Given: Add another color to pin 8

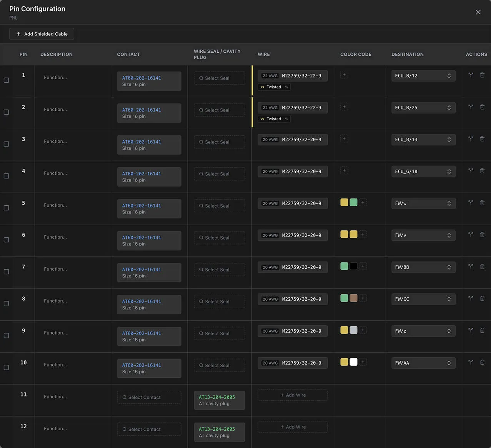Looking at the screenshot, I should pos(363,298).
